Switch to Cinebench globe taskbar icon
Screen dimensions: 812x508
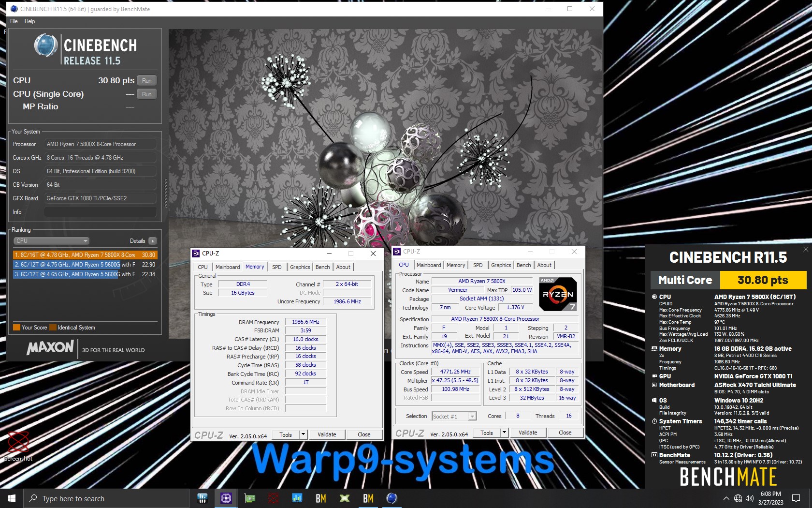pyautogui.click(x=392, y=498)
